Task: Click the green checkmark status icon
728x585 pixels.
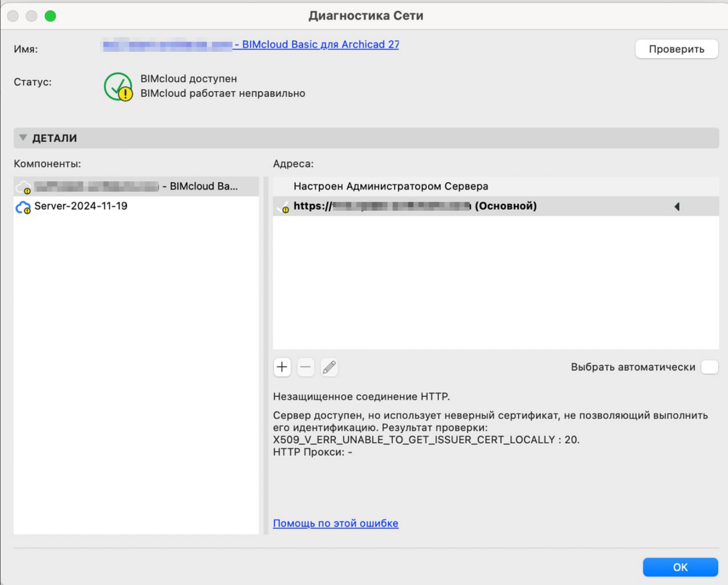Action: tap(118, 86)
